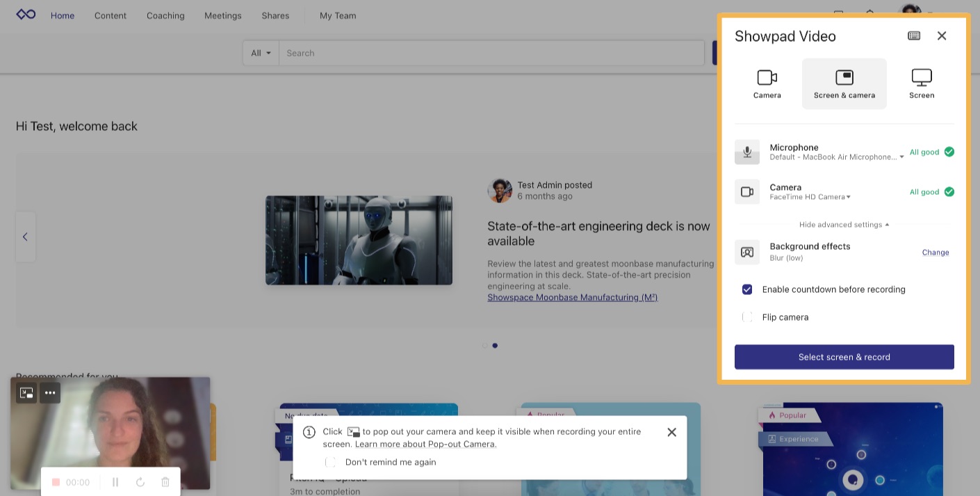Click the robot engineering deck thumbnail

pyautogui.click(x=359, y=240)
